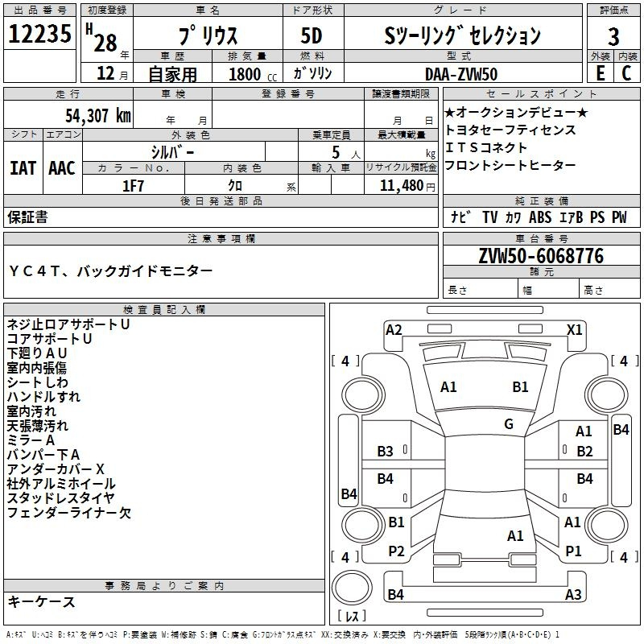Select the chassis number ZVW50-6068776
Screen dimensions: 644x644
click(x=541, y=256)
